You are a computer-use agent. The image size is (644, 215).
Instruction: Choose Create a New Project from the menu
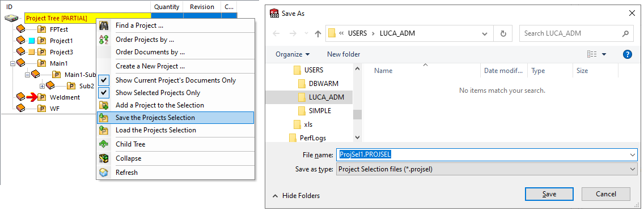[175, 66]
